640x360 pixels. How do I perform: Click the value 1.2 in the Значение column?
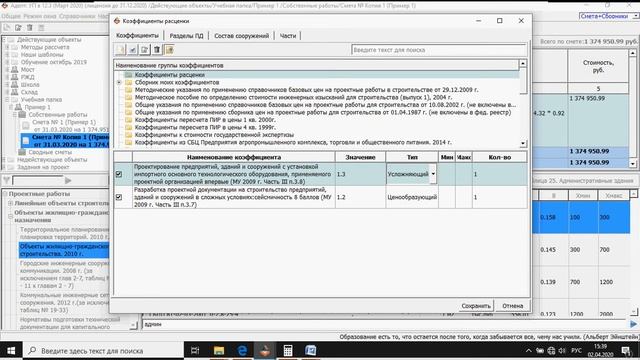tap(341, 197)
